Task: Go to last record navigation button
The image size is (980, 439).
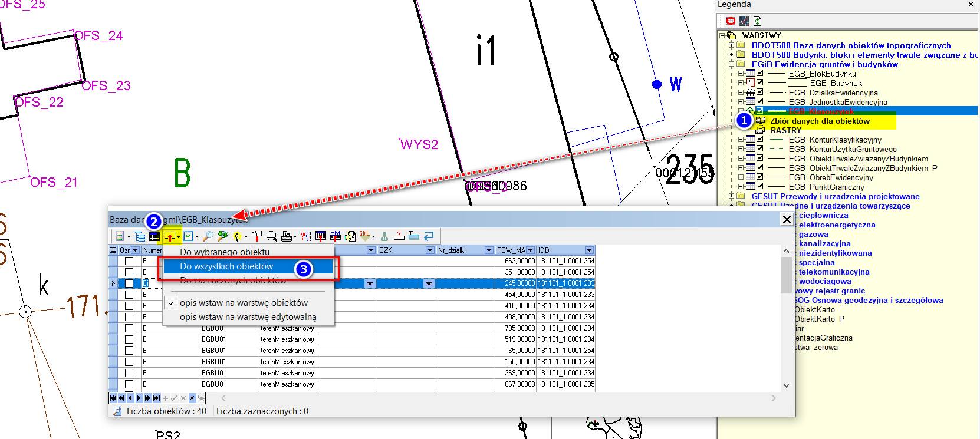Action: (x=157, y=398)
